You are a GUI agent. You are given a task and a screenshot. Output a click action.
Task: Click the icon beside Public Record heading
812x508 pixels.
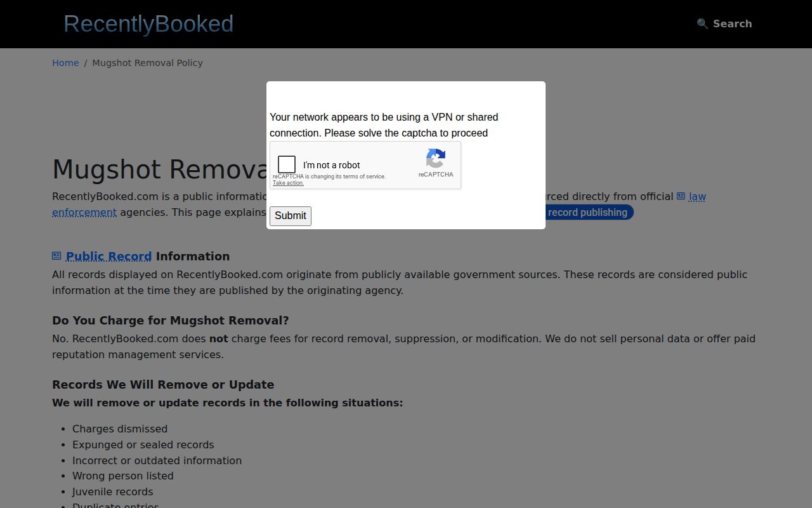pyautogui.click(x=56, y=256)
